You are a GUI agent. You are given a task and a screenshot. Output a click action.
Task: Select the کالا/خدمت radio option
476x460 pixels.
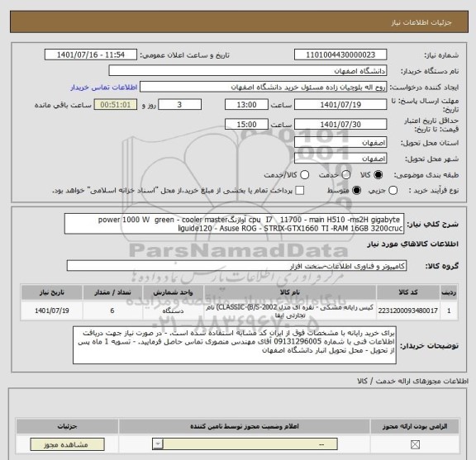(x=304, y=175)
